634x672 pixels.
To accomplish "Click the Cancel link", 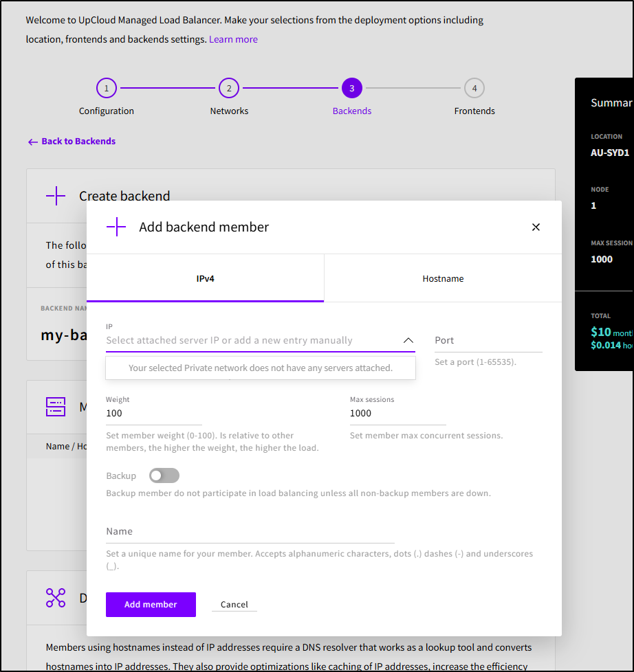I will (x=234, y=605).
